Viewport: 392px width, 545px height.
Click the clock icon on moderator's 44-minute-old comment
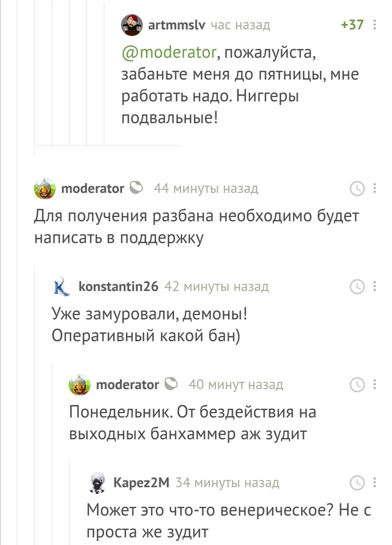click(357, 188)
